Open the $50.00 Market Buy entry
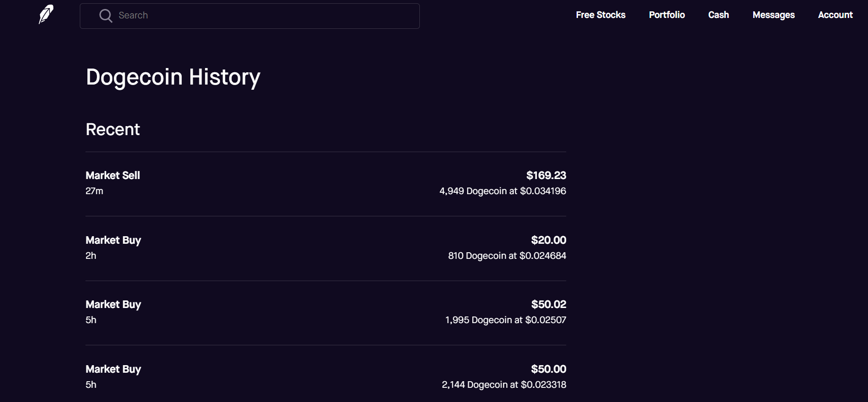868x402 pixels. click(113, 369)
